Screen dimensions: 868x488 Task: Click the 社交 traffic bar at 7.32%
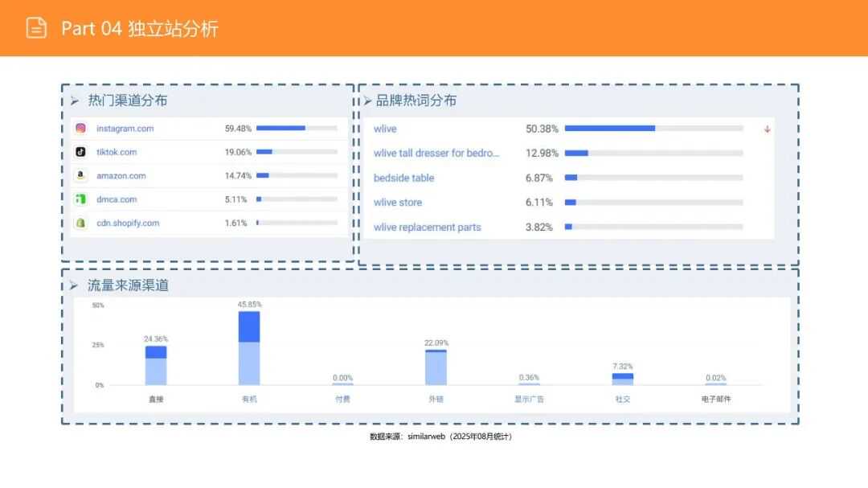pos(623,379)
